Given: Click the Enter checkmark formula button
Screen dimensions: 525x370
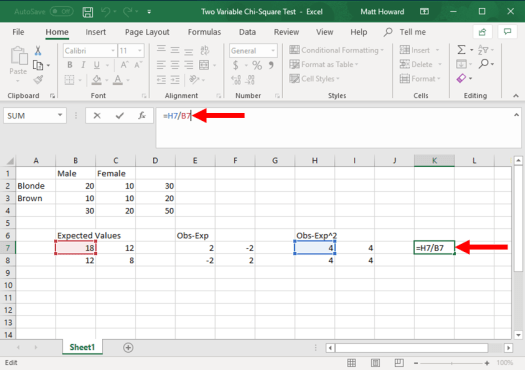Looking at the screenshot, I should pos(120,116).
